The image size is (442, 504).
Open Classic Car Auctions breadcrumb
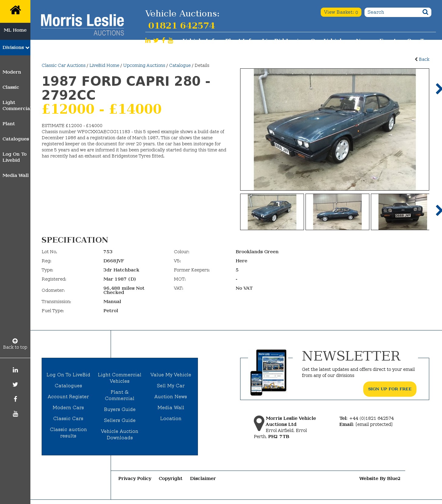click(64, 65)
